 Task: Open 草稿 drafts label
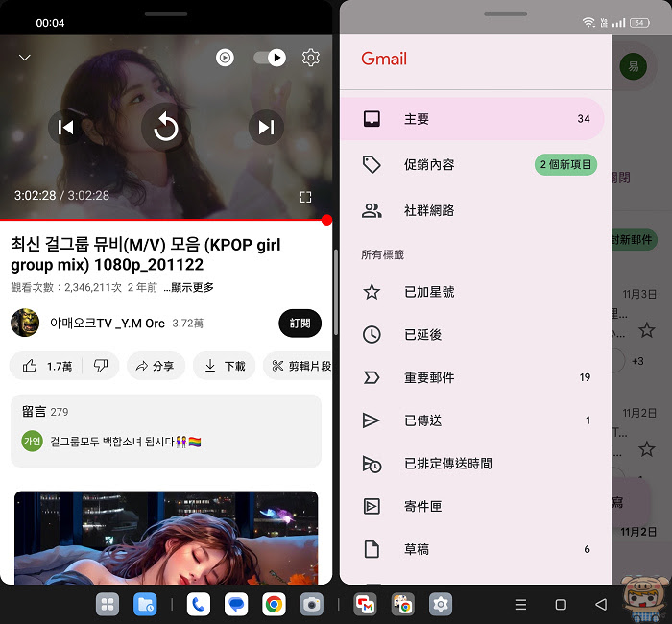coord(472,549)
